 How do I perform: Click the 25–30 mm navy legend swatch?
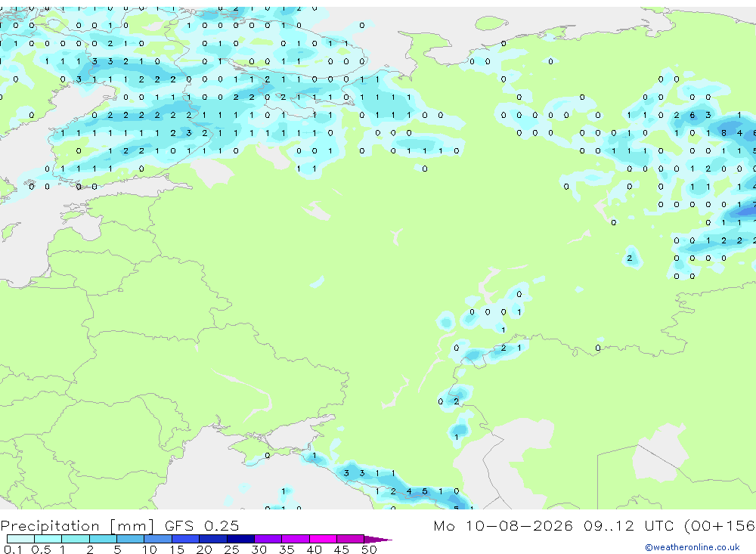tap(240, 539)
